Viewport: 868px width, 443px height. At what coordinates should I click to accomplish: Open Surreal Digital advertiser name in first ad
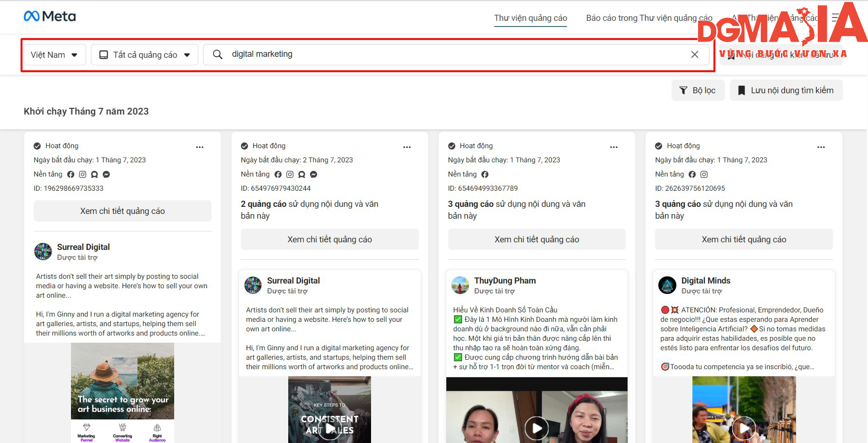[83, 247]
